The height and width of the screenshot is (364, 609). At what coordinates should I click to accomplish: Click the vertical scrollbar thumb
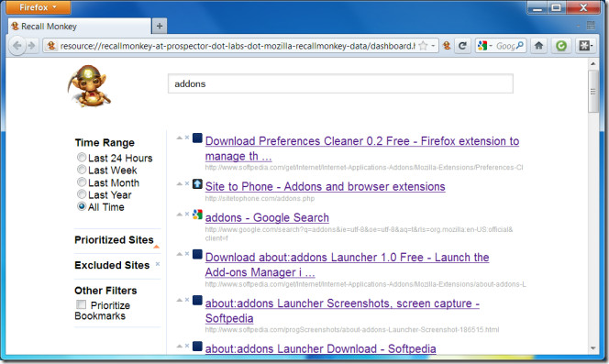(593, 92)
